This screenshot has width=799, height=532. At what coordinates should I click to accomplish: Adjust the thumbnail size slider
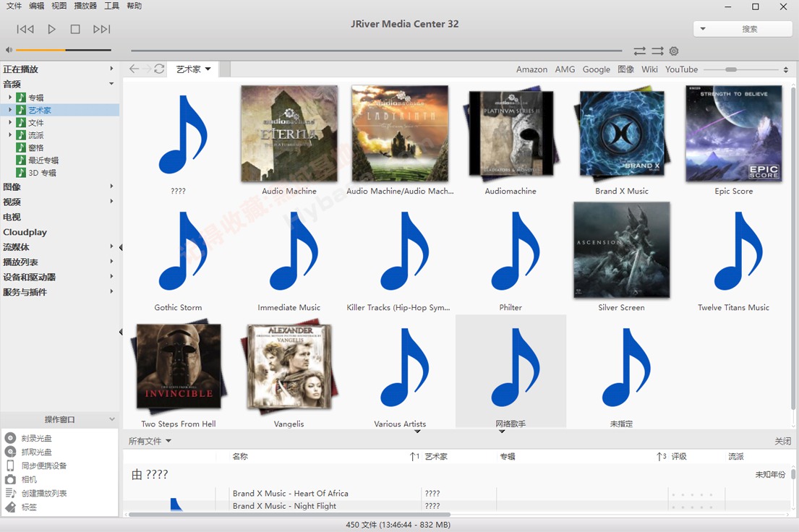pos(741,69)
